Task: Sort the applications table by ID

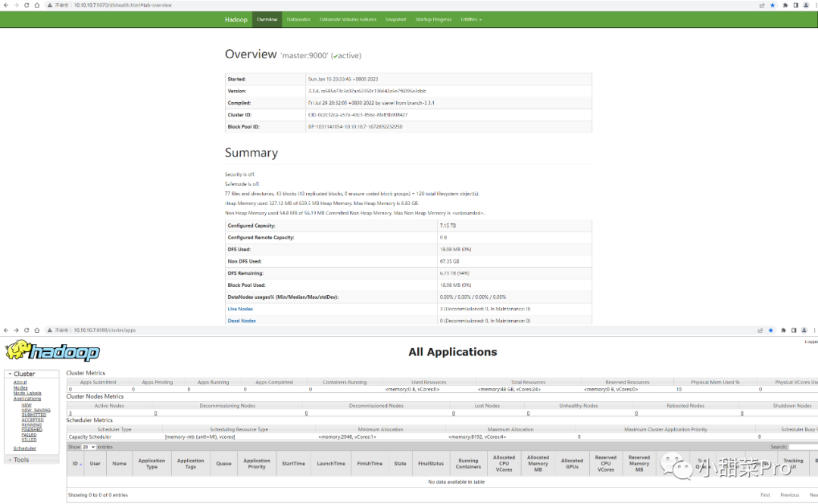Action: click(76, 463)
